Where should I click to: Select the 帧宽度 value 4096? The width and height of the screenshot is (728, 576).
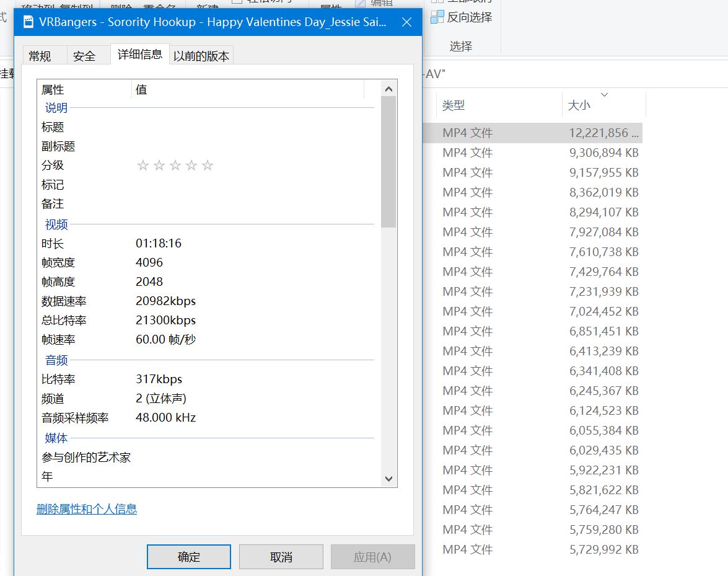pos(149,262)
